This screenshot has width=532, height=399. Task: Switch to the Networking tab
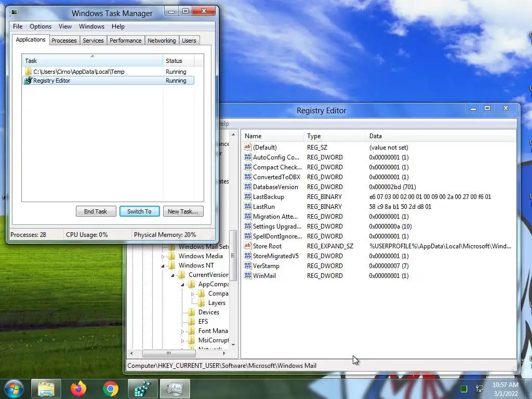(162, 41)
